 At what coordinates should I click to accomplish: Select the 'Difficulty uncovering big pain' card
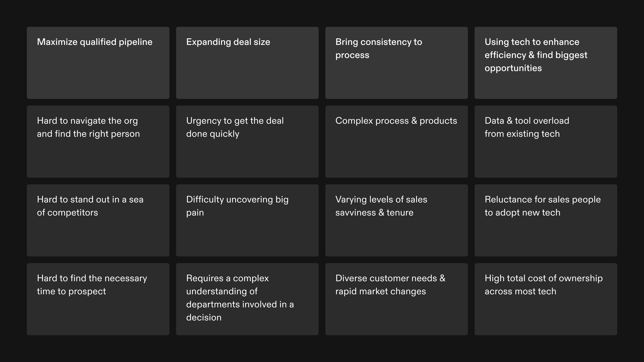click(x=247, y=220)
